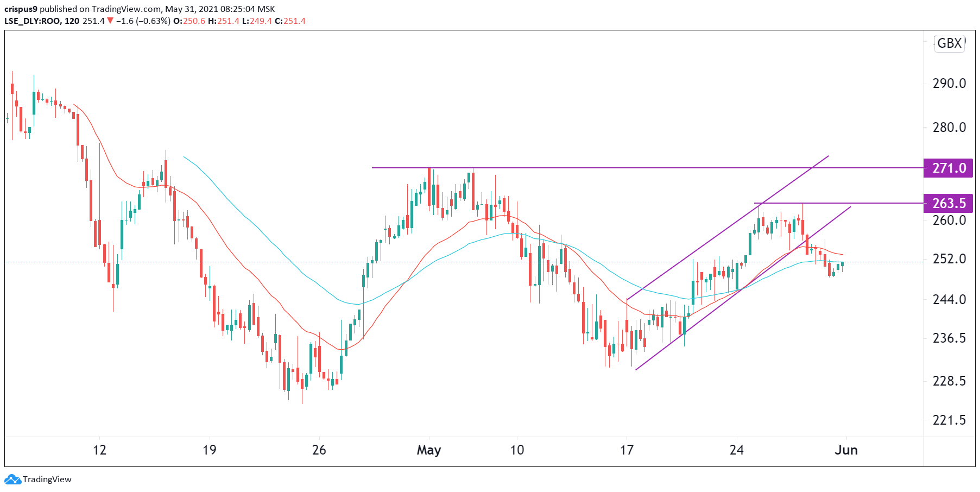This screenshot has width=980, height=492.
Task: Click the May label on time axis
Action: pos(429,451)
